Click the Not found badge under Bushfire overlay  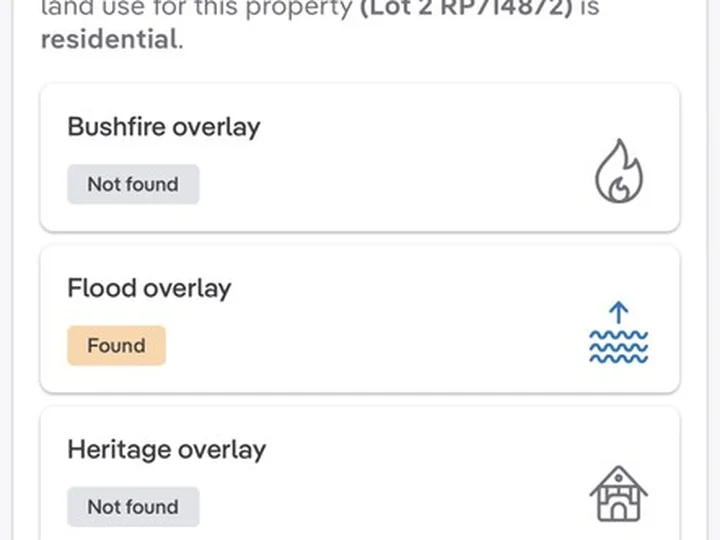133,184
